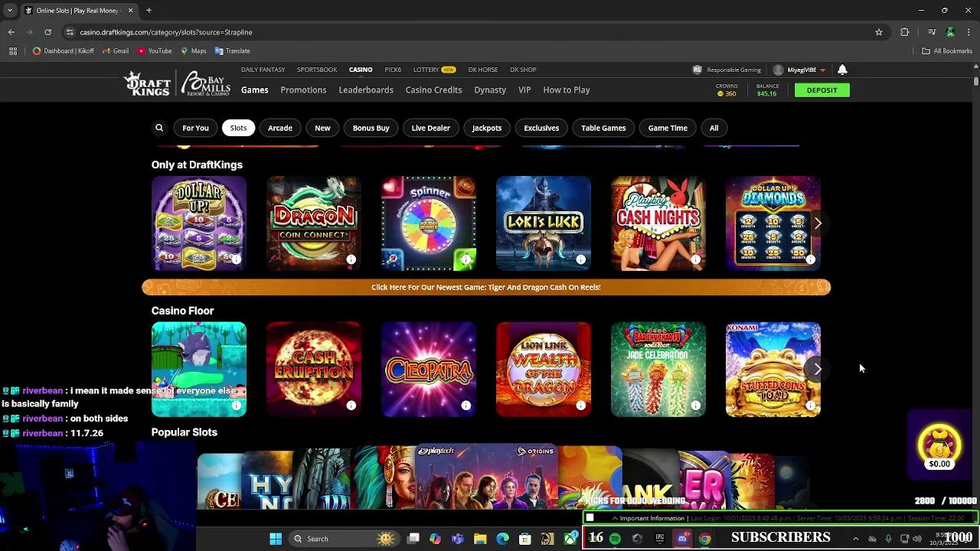The width and height of the screenshot is (980, 551).
Task: Open info for Wealth of the Dragon
Action: tap(581, 406)
